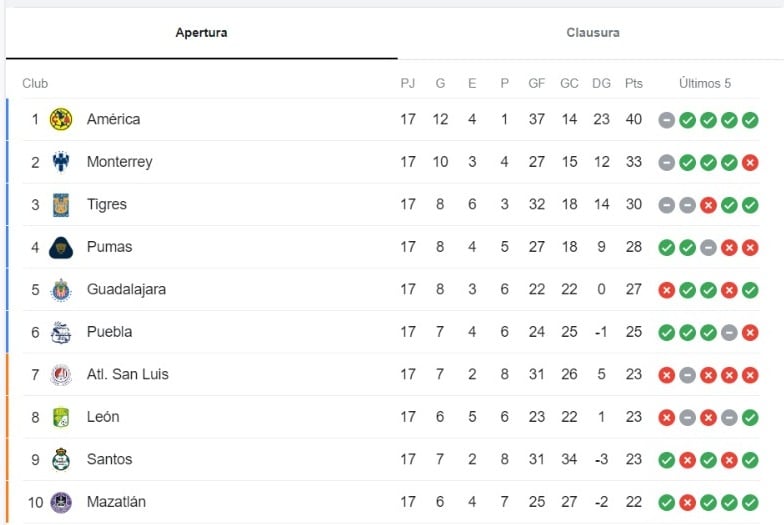The width and height of the screenshot is (784, 525).
Task: Click Monterrey's last red loss indicator
Action: coord(750,162)
